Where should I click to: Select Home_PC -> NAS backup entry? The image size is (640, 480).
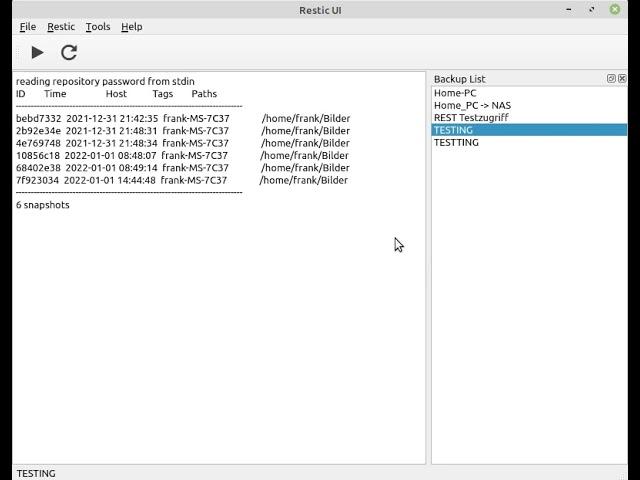[x=529, y=105]
